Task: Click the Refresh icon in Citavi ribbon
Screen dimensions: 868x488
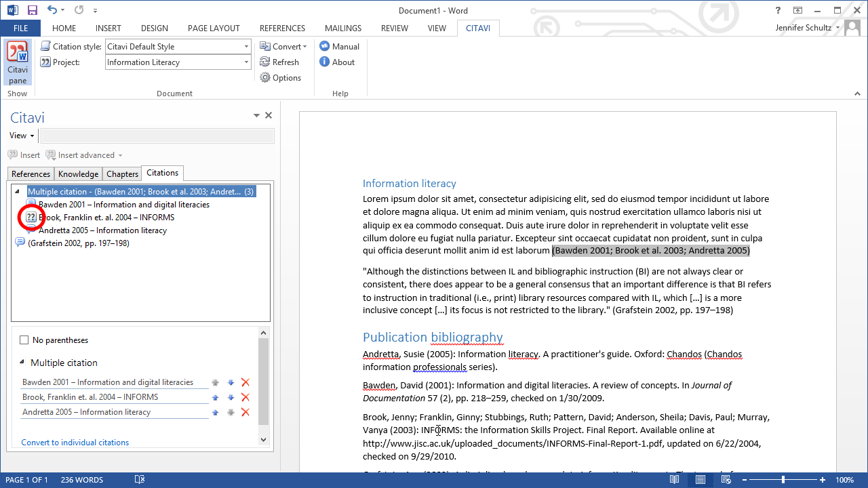Action: 265,62
